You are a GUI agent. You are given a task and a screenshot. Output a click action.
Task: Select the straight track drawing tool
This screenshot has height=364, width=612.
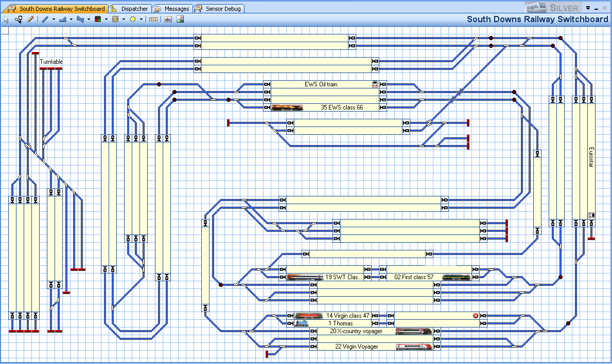45,20
